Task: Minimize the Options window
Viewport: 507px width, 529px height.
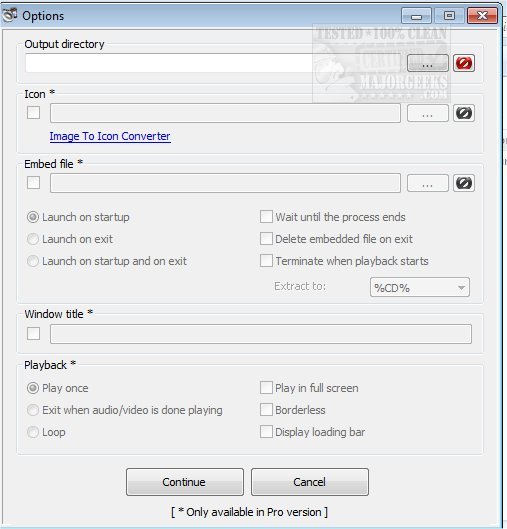Action: [416, 16]
